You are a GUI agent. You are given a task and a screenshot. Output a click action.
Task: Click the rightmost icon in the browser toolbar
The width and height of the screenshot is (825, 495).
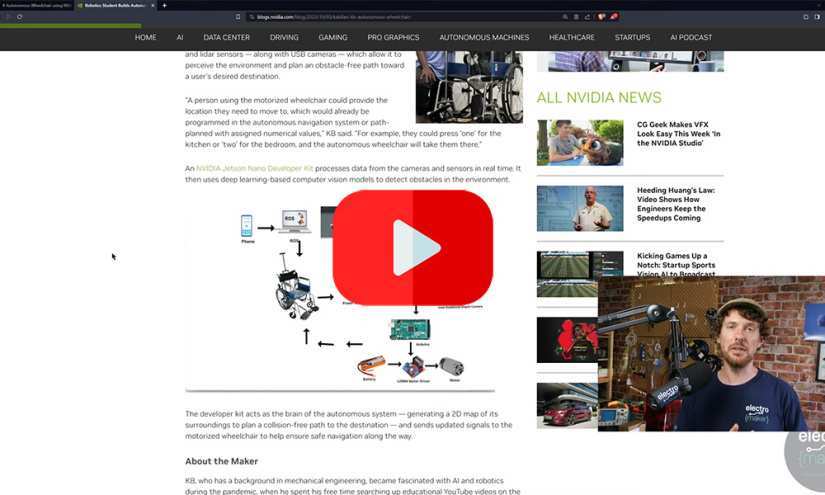point(817,17)
